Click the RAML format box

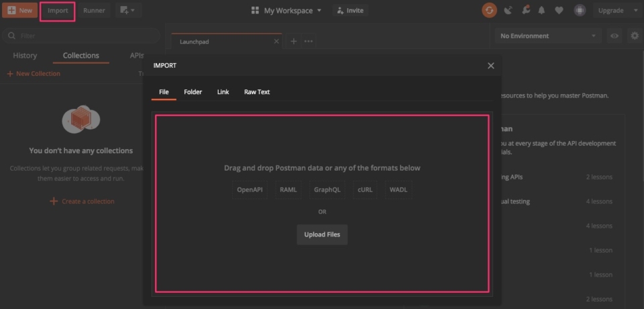pyautogui.click(x=288, y=190)
